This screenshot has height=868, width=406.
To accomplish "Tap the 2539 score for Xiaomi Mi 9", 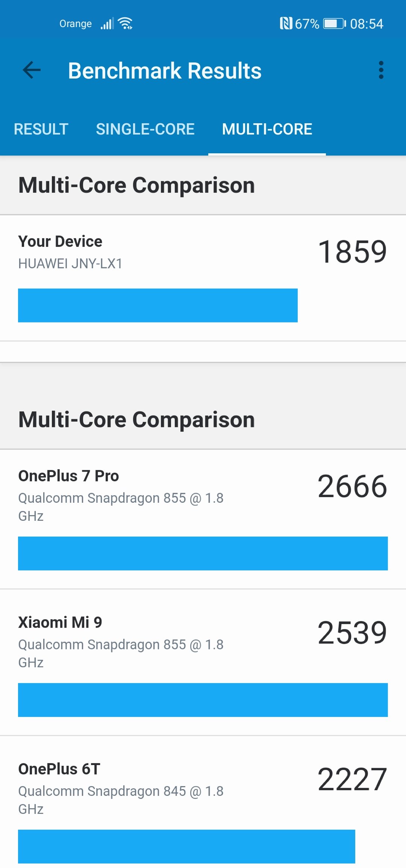I will (x=352, y=633).
